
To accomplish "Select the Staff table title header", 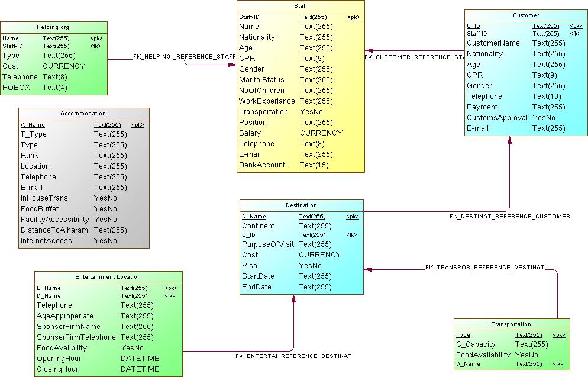I will click(x=301, y=6).
